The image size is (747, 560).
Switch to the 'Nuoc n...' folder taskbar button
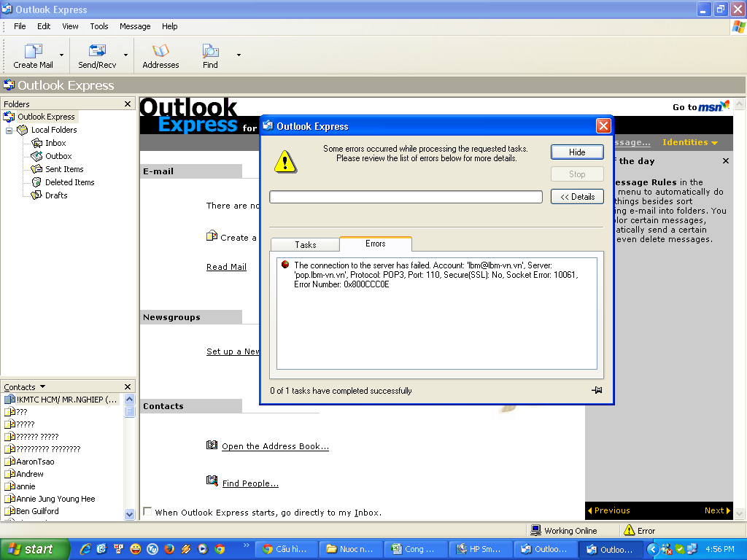(351, 549)
